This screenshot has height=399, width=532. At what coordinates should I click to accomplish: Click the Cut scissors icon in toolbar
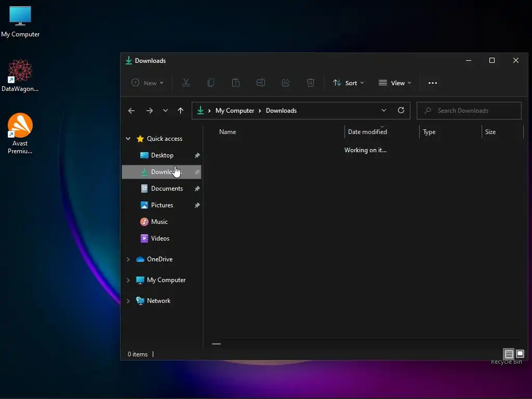click(x=186, y=83)
